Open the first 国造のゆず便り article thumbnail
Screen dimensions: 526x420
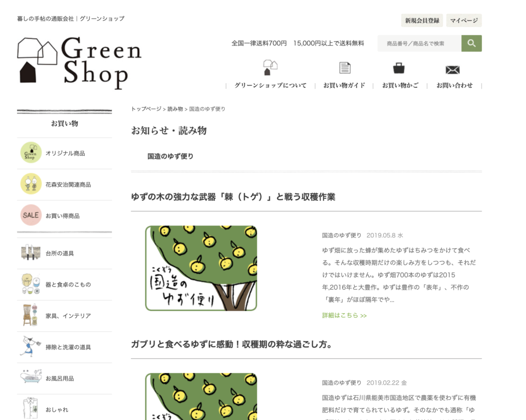point(201,268)
